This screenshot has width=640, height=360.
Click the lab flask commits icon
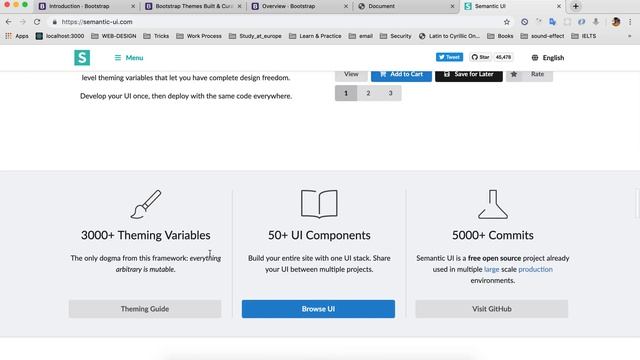click(x=493, y=204)
